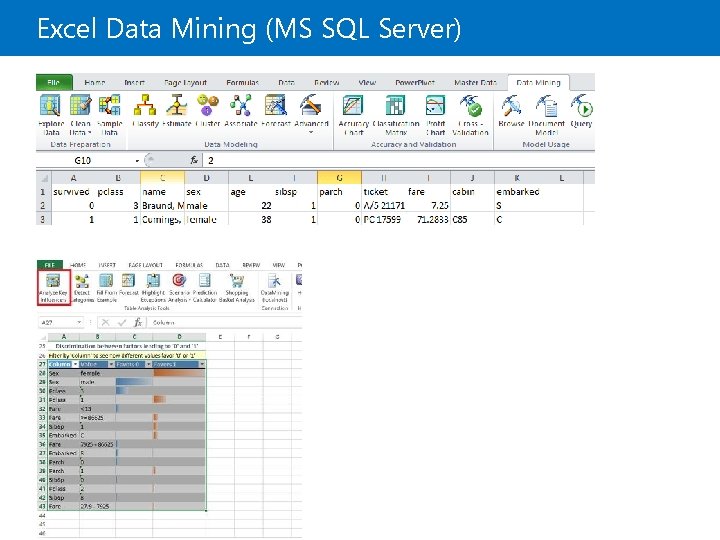Open the Clean Data tool
This screenshot has width=720, height=540.
click(x=80, y=115)
